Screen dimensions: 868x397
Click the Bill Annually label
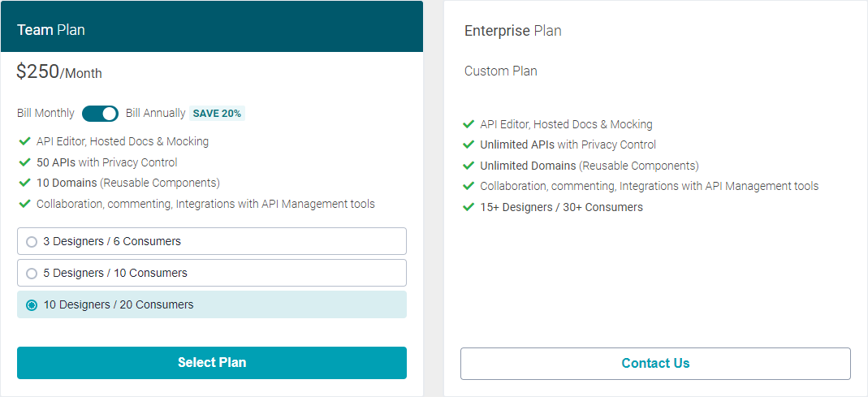point(155,114)
